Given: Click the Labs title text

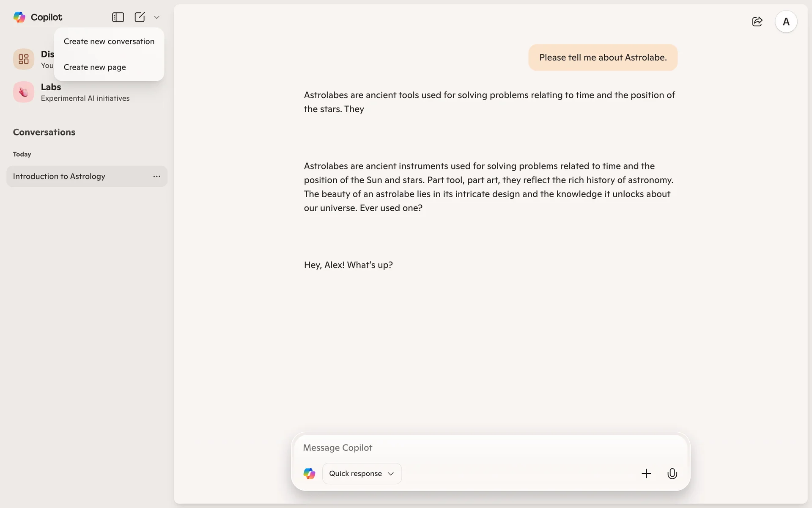Looking at the screenshot, I should (51, 87).
